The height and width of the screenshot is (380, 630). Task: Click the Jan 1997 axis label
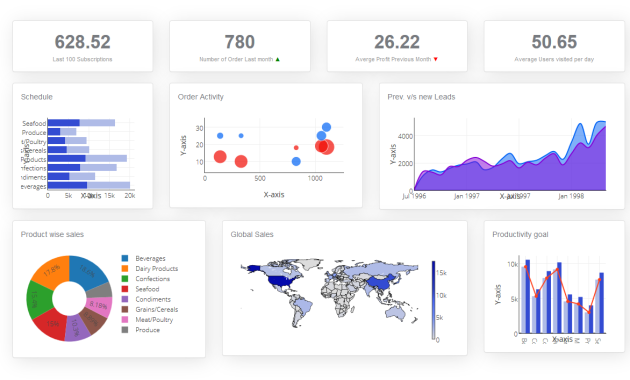[x=466, y=196]
